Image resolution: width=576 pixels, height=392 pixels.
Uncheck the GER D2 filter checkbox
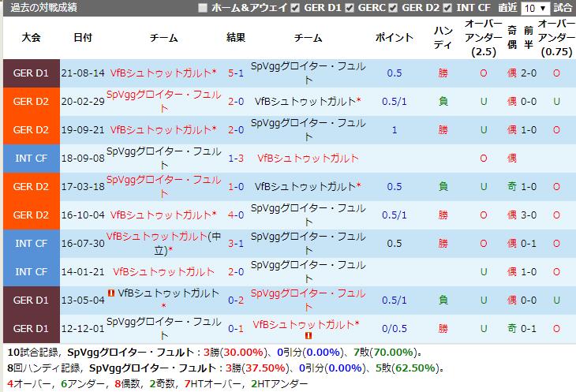393,8
